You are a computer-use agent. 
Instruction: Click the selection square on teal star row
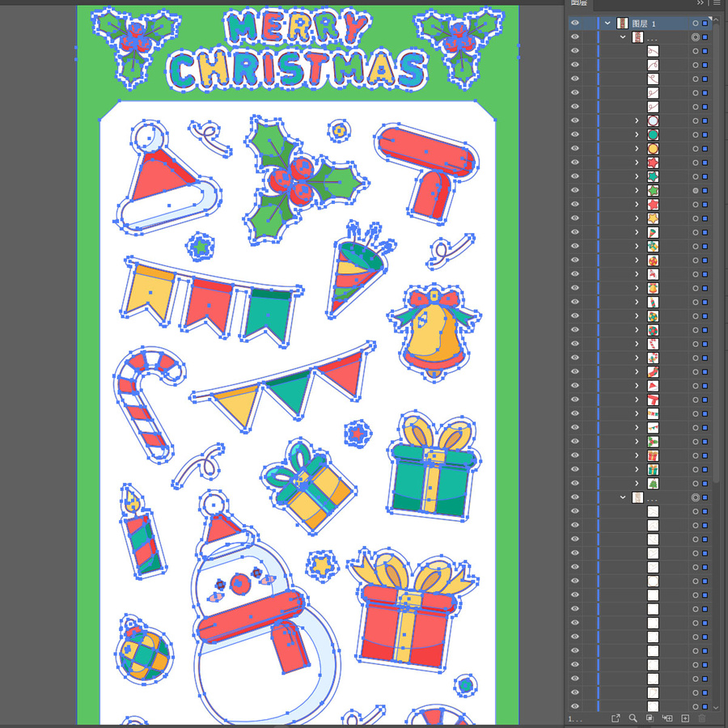click(x=705, y=176)
